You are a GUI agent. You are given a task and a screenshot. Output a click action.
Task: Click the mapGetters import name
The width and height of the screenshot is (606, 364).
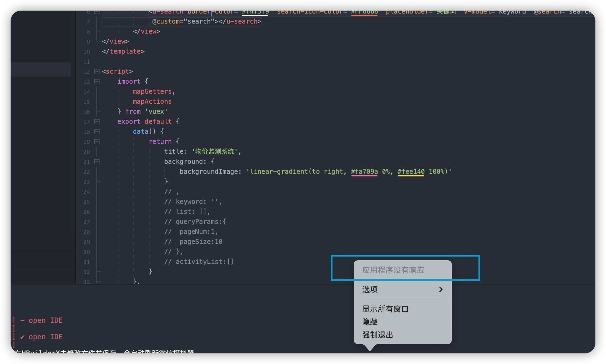point(152,92)
